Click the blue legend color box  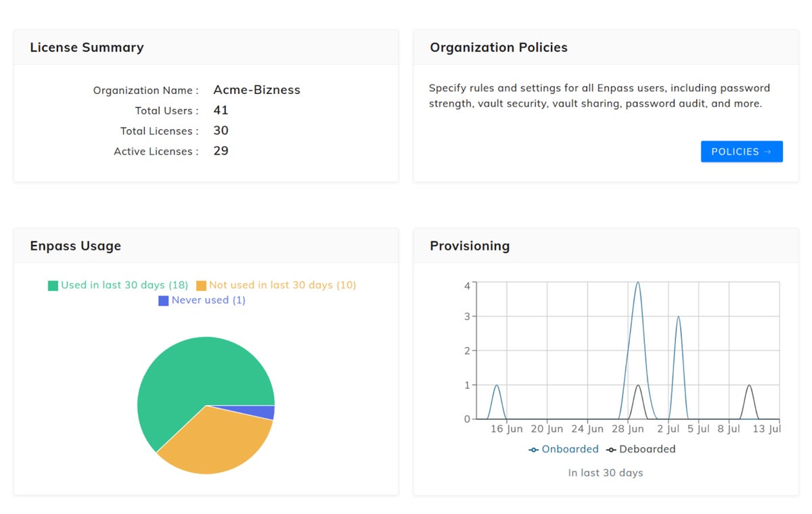(x=163, y=300)
